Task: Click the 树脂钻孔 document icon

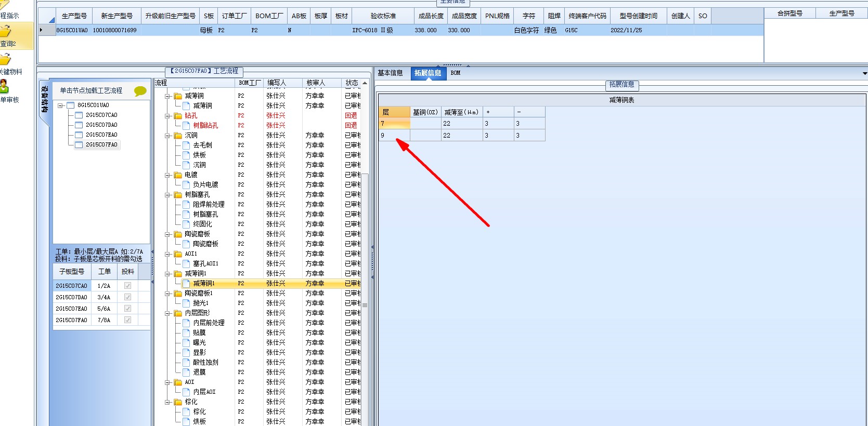Action: coord(186,125)
